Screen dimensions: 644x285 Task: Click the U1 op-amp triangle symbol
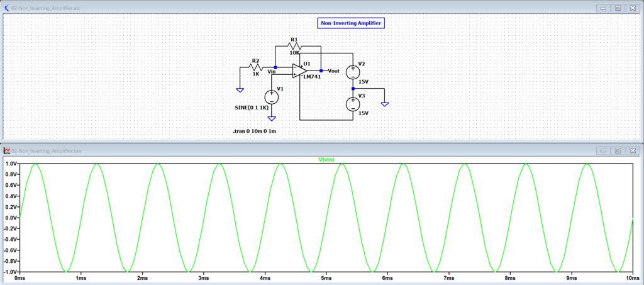point(299,70)
